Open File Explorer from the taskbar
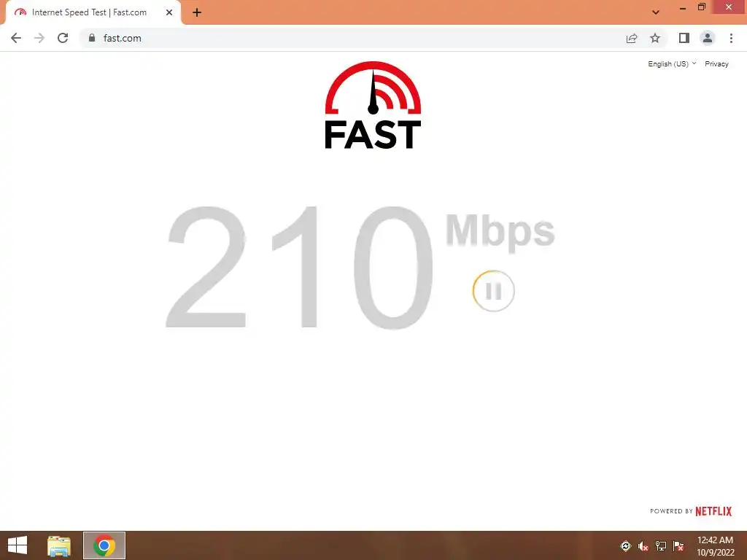Screen dimensions: 747x560 coord(59,545)
